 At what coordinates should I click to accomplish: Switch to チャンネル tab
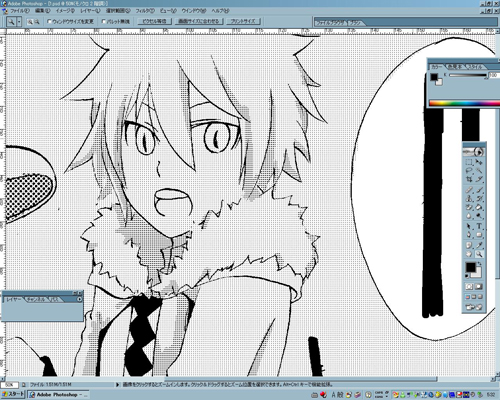click(x=36, y=299)
